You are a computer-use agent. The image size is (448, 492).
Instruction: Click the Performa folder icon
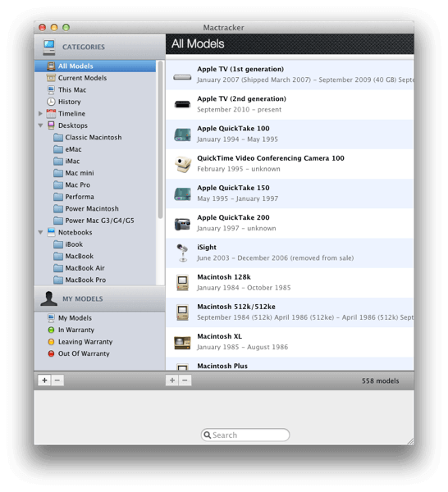(58, 197)
